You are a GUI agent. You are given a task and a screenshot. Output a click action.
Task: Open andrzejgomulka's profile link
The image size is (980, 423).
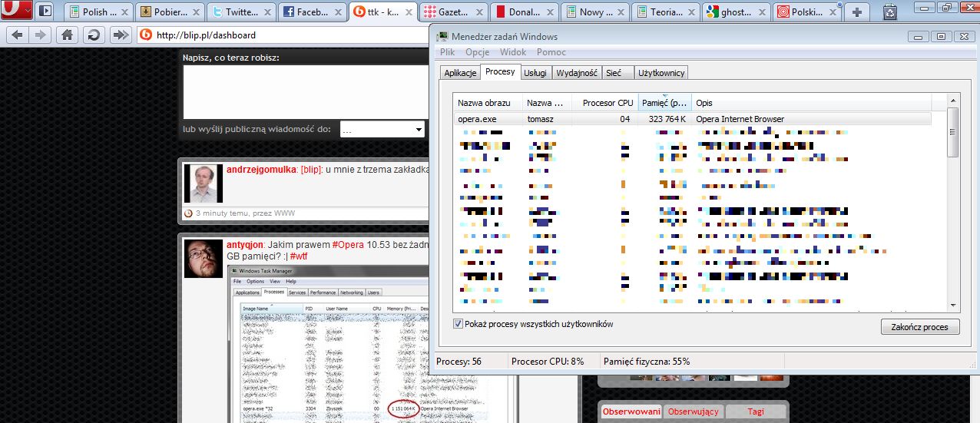click(x=260, y=169)
